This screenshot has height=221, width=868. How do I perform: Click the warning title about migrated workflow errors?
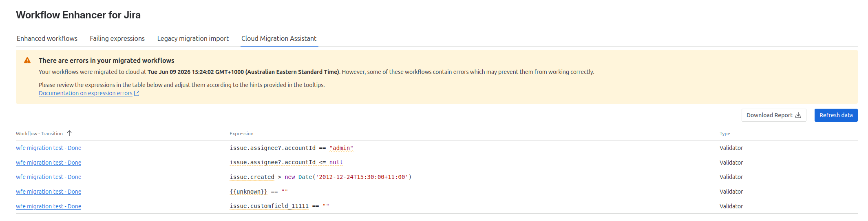pyautogui.click(x=106, y=60)
